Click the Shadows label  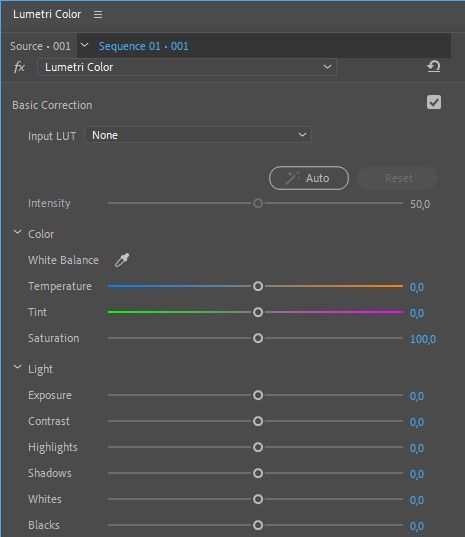(50, 473)
